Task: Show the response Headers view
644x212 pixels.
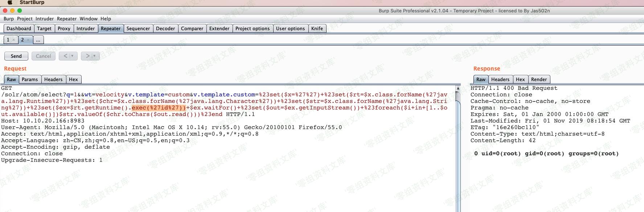Action: click(500, 79)
